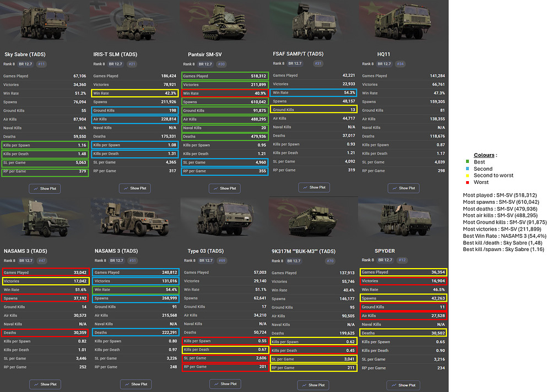The width and height of the screenshot is (551, 392).
Task: Show the plot for HQ11
Action: [x=404, y=188]
